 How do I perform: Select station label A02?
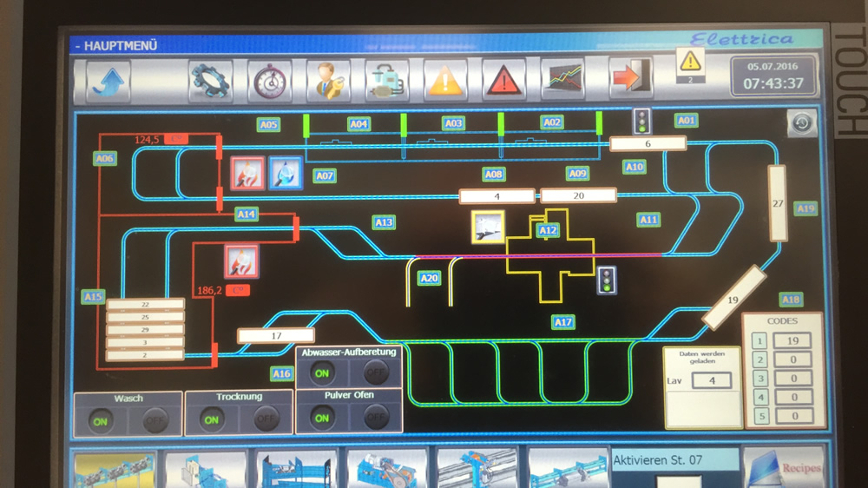coord(552,122)
